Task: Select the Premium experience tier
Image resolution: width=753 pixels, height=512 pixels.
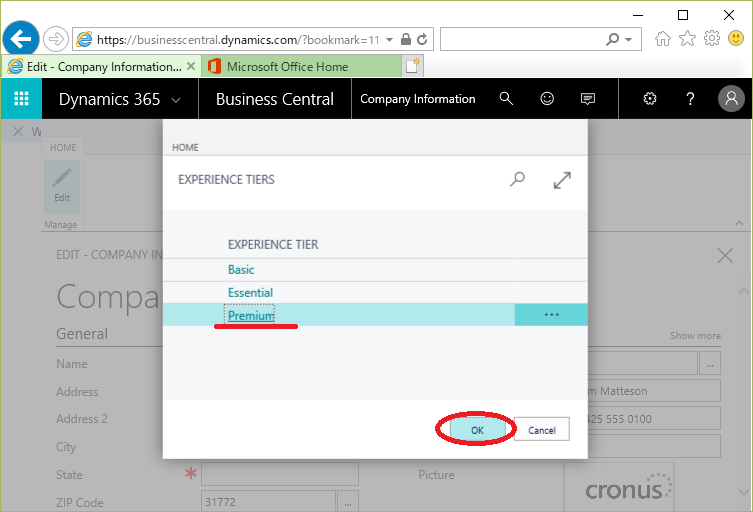Action: [251, 316]
